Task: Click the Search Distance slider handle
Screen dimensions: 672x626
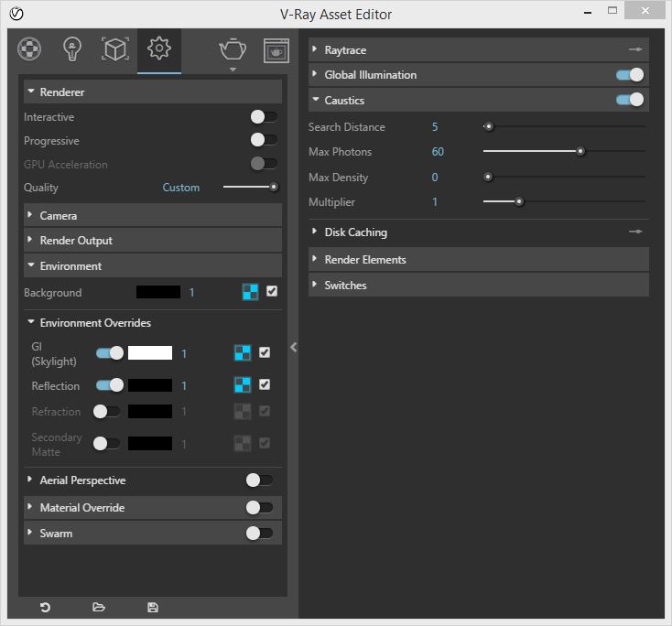Action: coord(488,126)
